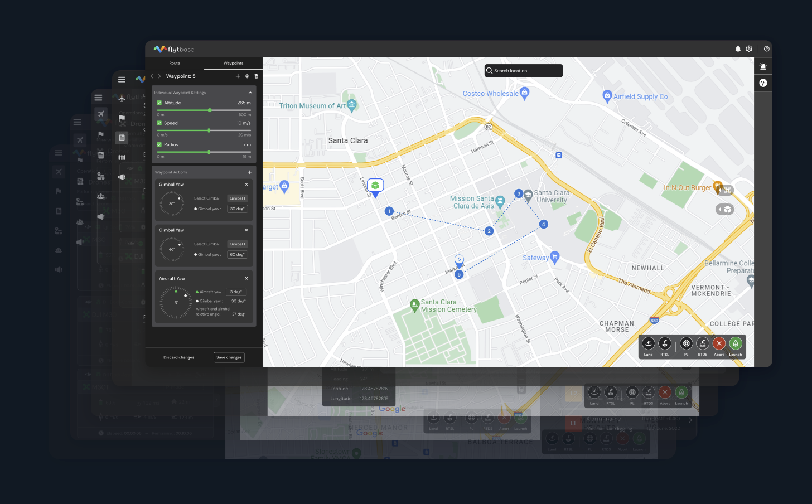Switch to the Waypoints tab

[233, 63]
